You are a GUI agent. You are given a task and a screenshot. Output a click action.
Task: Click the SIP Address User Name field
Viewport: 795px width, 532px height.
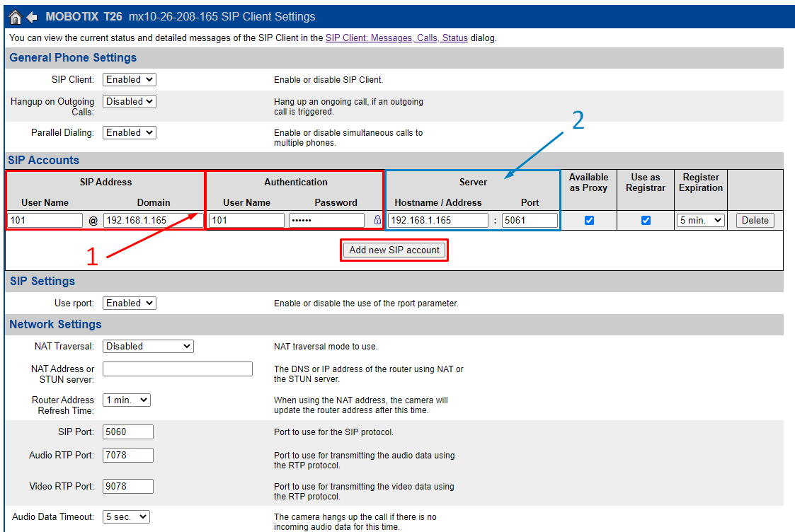click(x=45, y=221)
